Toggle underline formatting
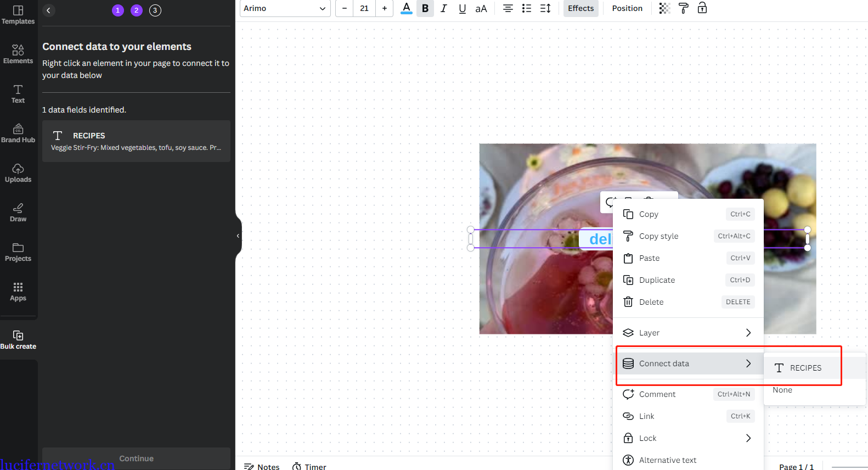Viewport: 868px width, 470px height. pos(463,8)
